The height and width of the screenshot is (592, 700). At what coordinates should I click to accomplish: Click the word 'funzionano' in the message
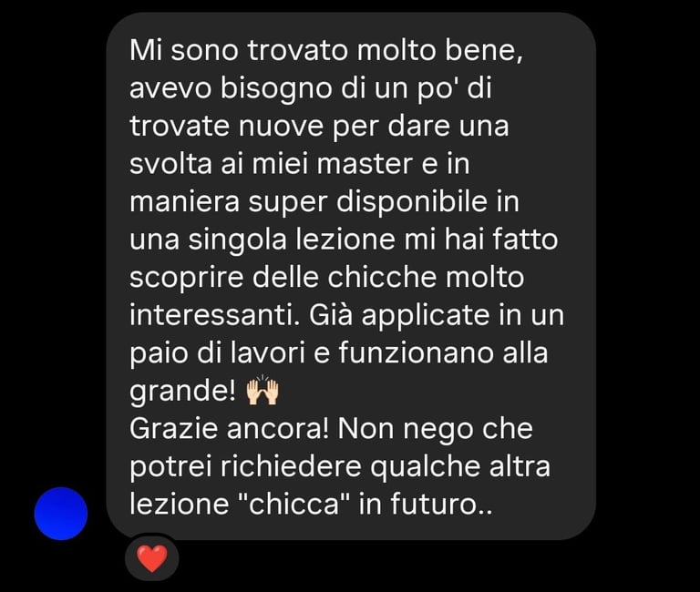tap(416, 352)
